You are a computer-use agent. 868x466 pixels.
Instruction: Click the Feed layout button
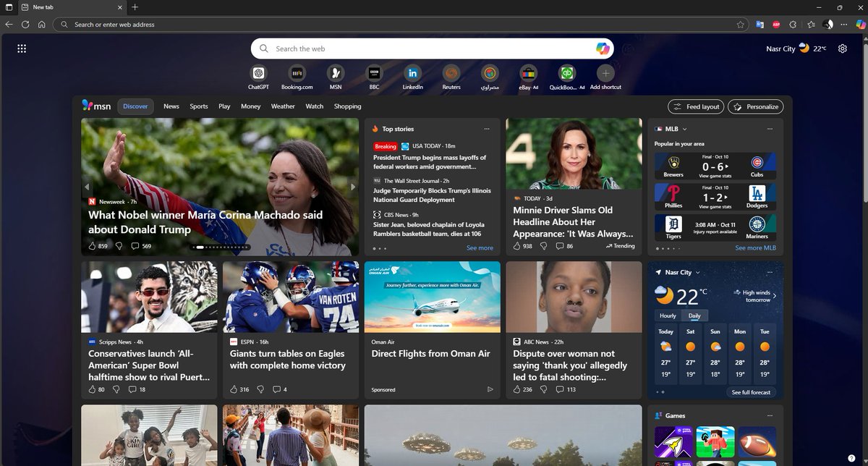[x=696, y=106]
